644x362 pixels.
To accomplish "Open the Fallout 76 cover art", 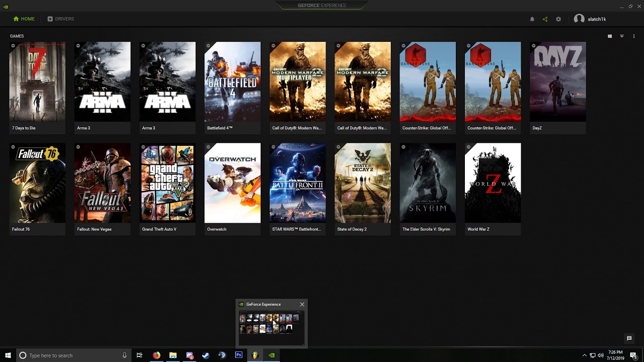I will (x=37, y=183).
